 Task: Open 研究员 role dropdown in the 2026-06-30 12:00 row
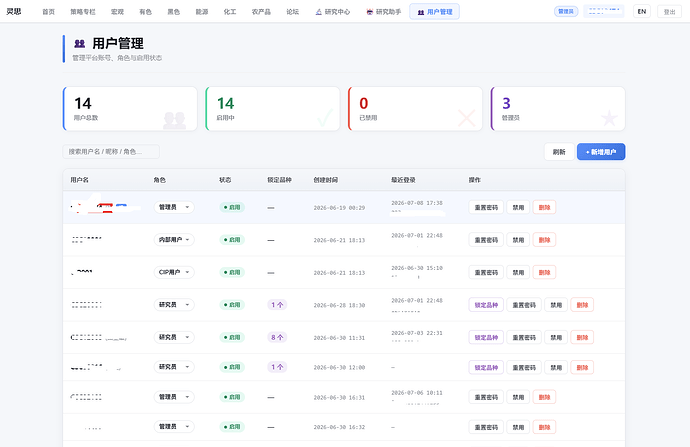[x=174, y=367]
